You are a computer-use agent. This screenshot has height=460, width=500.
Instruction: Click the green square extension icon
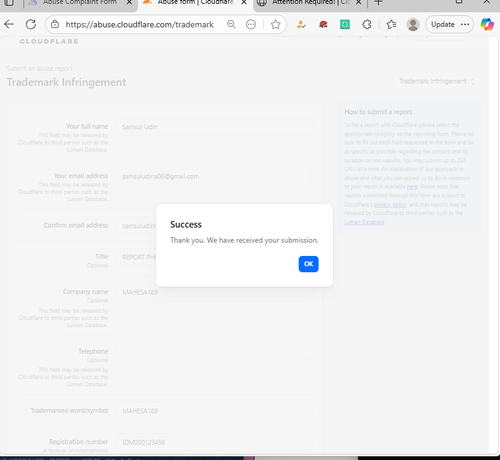pyautogui.click(x=345, y=24)
